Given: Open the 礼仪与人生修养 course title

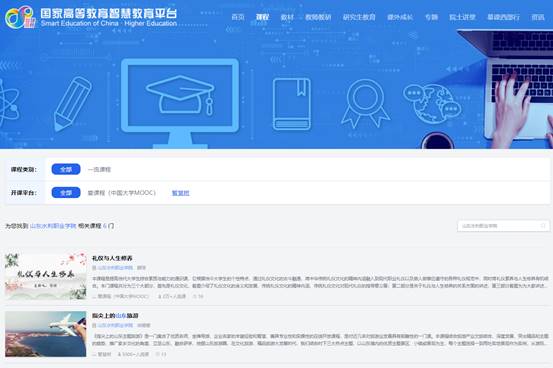Looking at the screenshot, I should [112, 258].
